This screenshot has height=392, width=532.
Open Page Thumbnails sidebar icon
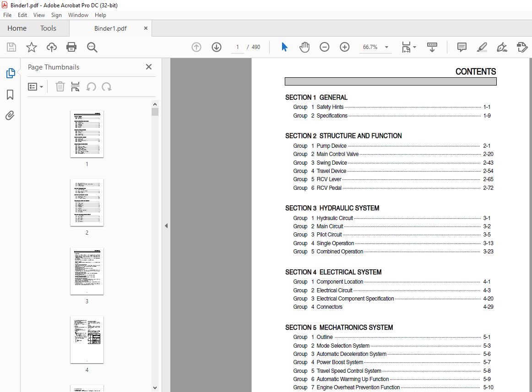(x=11, y=73)
